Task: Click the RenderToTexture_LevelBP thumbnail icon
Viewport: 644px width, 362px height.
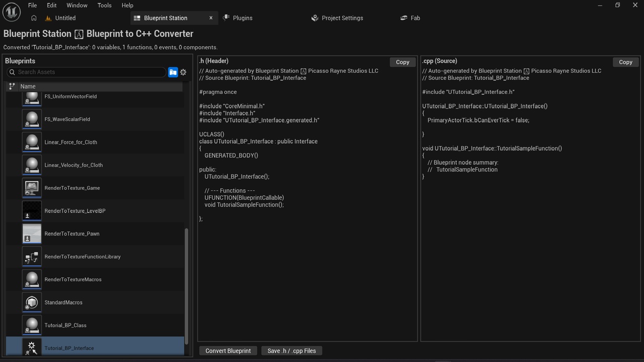Action: coord(32,211)
